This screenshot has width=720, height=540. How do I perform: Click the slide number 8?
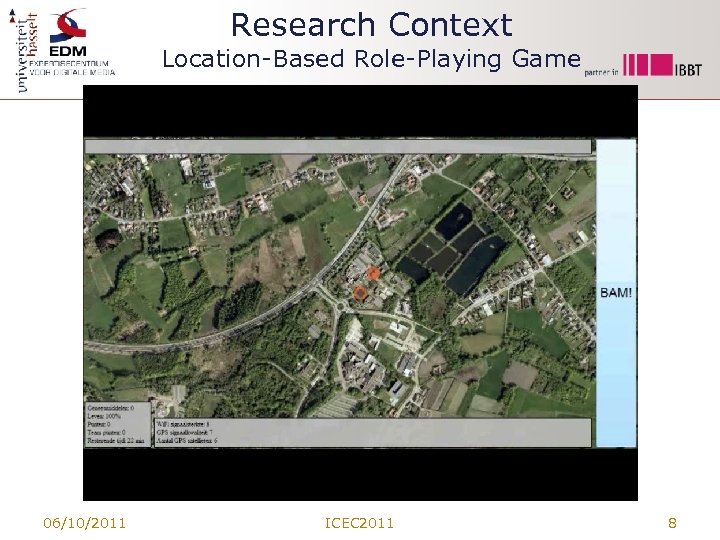pyautogui.click(x=672, y=523)
